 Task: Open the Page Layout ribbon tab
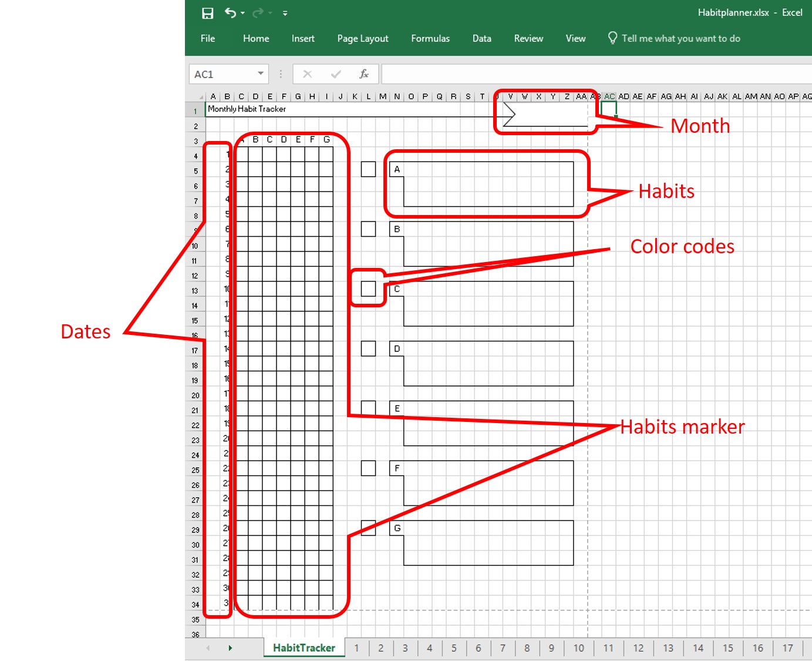coord(363,38)
